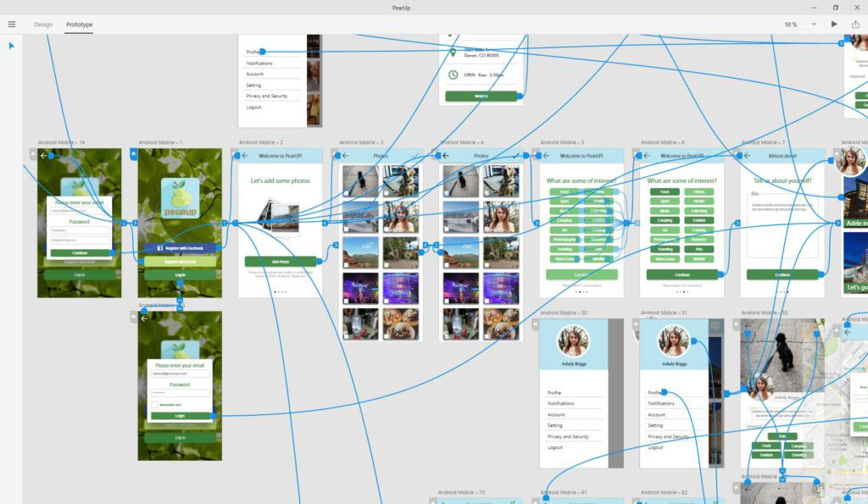Start desktop preview with play icon
Image resolution: width=868 pixels, height=504 pixels.
click(834, 25)
